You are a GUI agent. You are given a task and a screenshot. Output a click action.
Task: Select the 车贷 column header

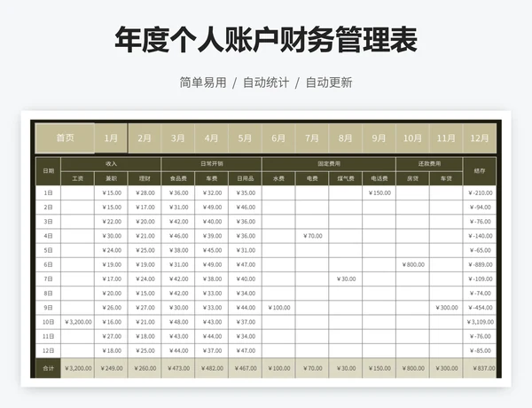click(446, 178)
